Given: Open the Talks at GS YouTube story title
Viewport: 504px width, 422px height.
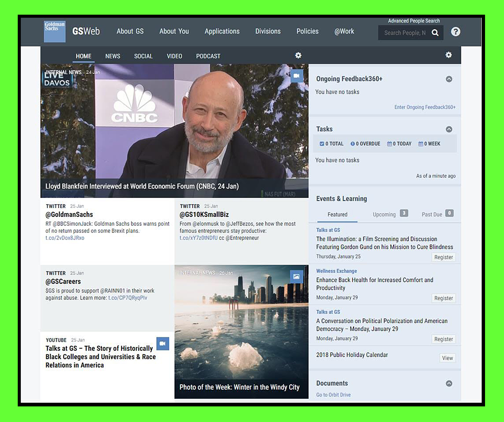Looking at the screenshot, I should [x=101, y=357].
